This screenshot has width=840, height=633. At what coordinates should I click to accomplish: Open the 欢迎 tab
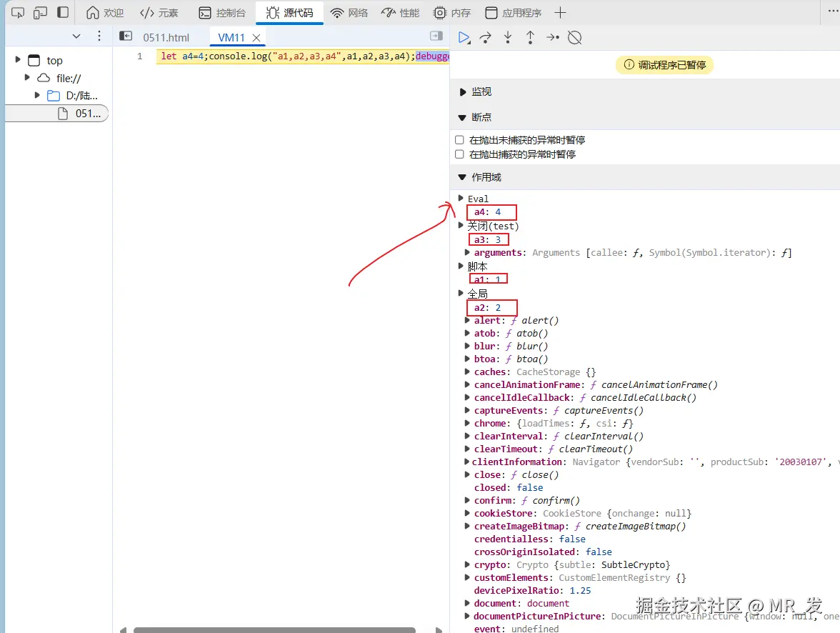[x=105, y=13]
